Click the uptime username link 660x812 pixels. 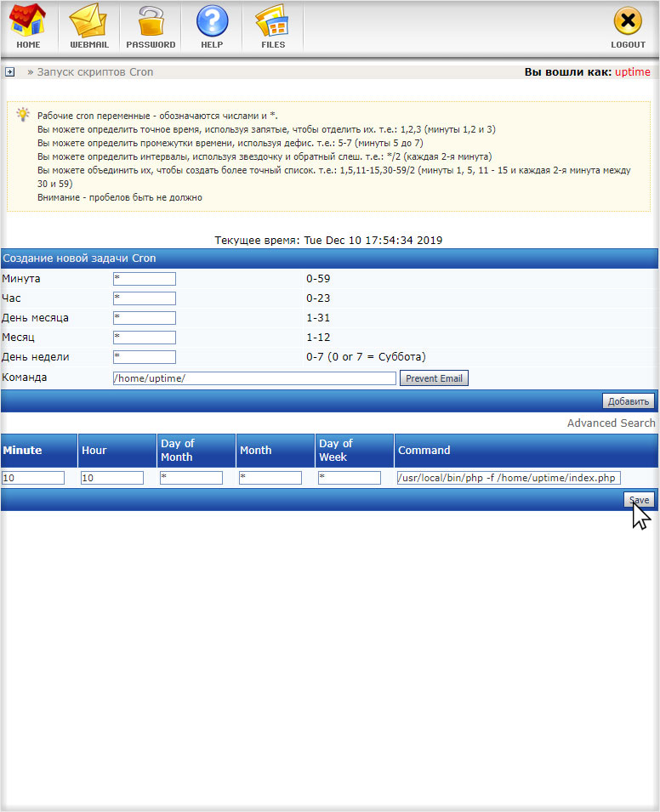pos(633,72)
